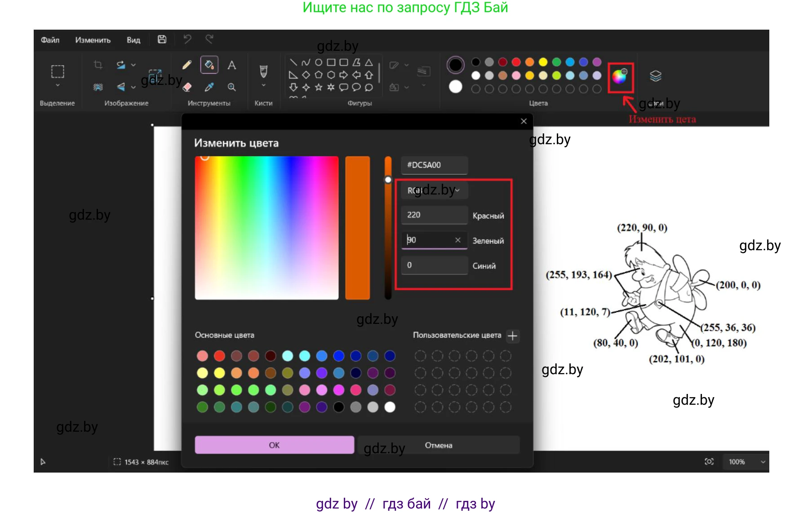
Task: Select the Fill bucket tool
Action: (209, 65)
